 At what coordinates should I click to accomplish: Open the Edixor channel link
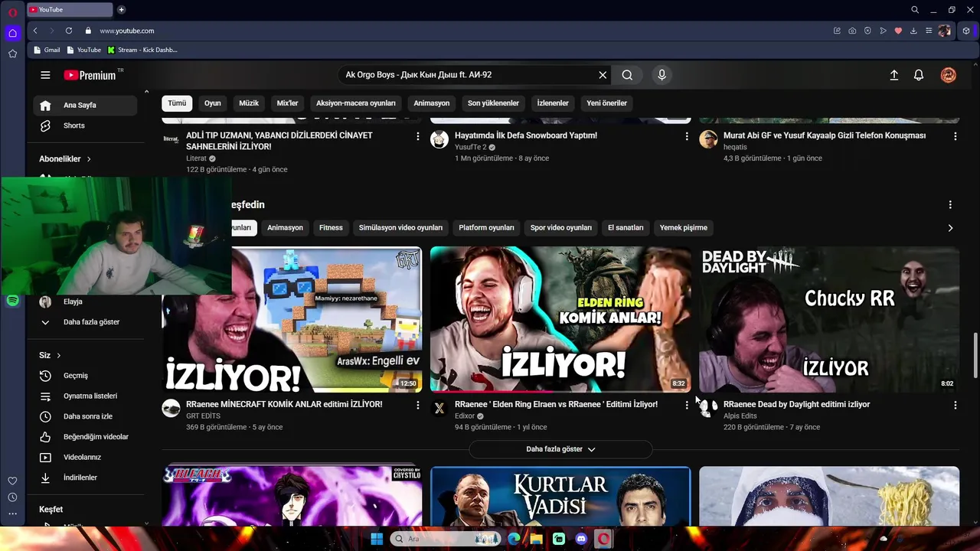(x=465, y=416)
